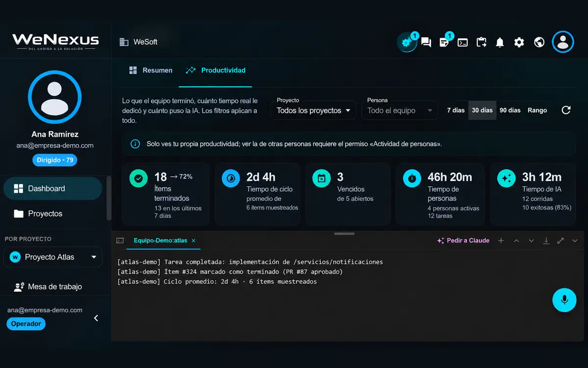The width and height of the screenshot is (588, 368).
Task: Click the microphone voice button
Action: click(564, 300)
